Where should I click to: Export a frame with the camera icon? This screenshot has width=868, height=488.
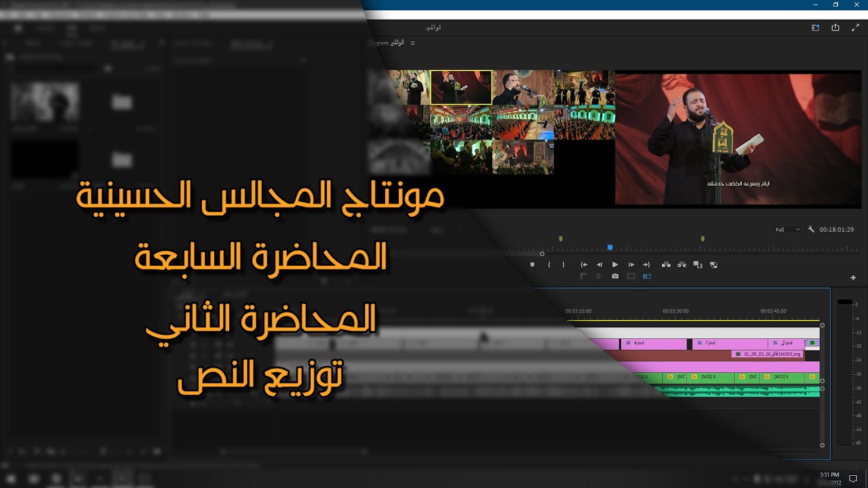[x=615, y=277]
